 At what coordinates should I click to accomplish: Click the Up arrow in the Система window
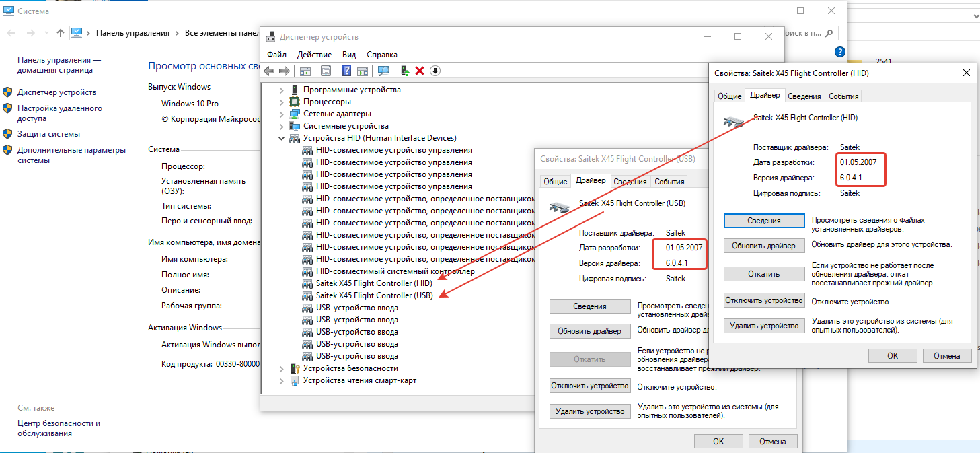click(x=61, y=32)
